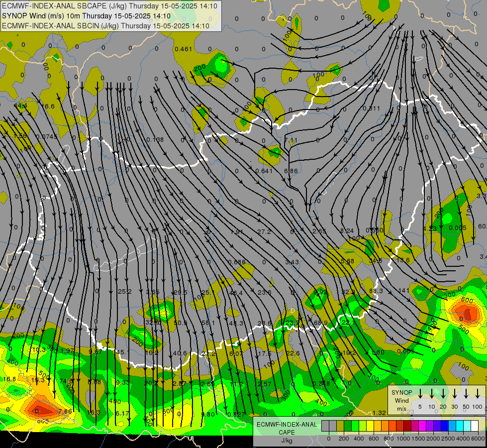Image resolution: width=487 pixels, height=448 pixels.
Task: Click the 8.24 value on the map
Action: 347,230
